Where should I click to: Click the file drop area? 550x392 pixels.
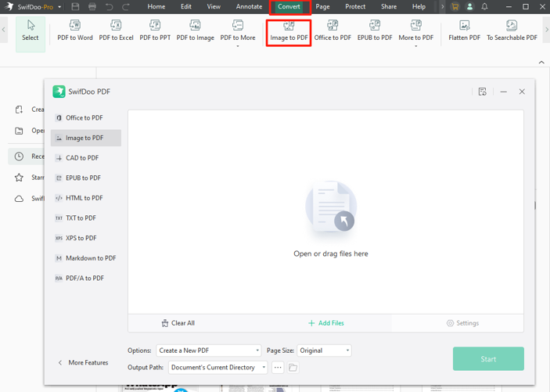(x=325, y=212)
